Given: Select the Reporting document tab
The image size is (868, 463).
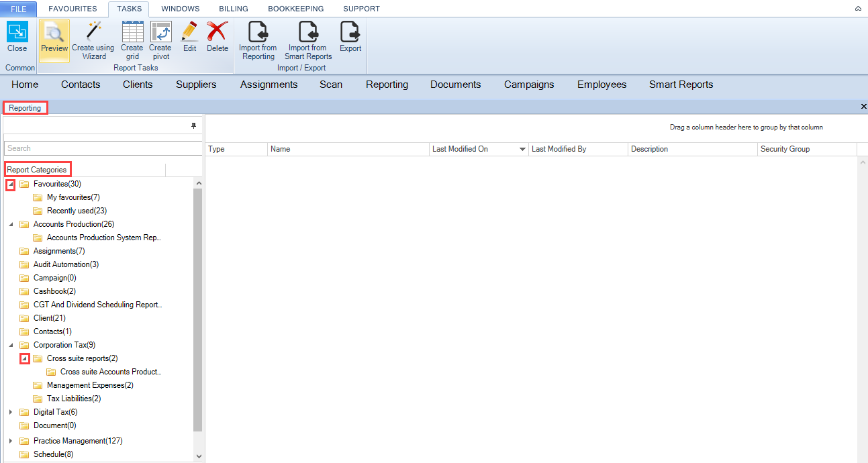Looking at the screenshot, I should click(x=25, y=107).
